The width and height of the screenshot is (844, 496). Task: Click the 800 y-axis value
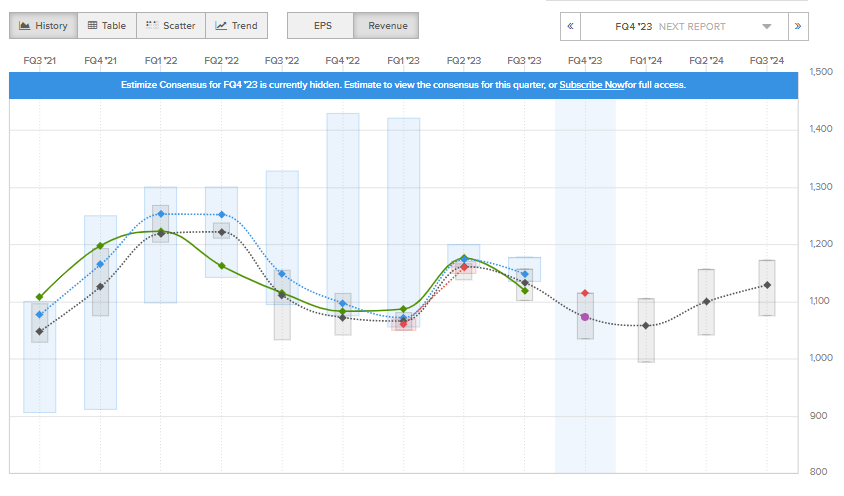(819, 472)
